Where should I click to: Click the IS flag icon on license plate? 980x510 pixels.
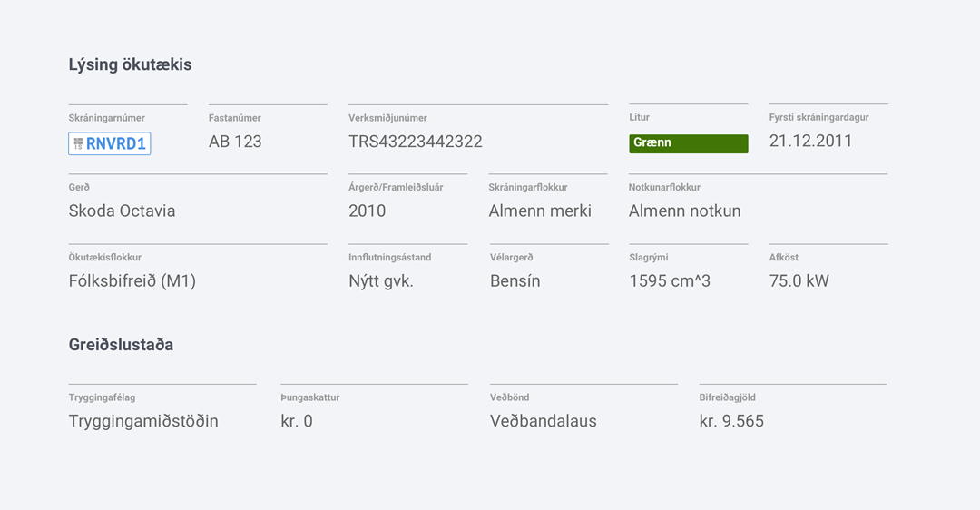78,143
